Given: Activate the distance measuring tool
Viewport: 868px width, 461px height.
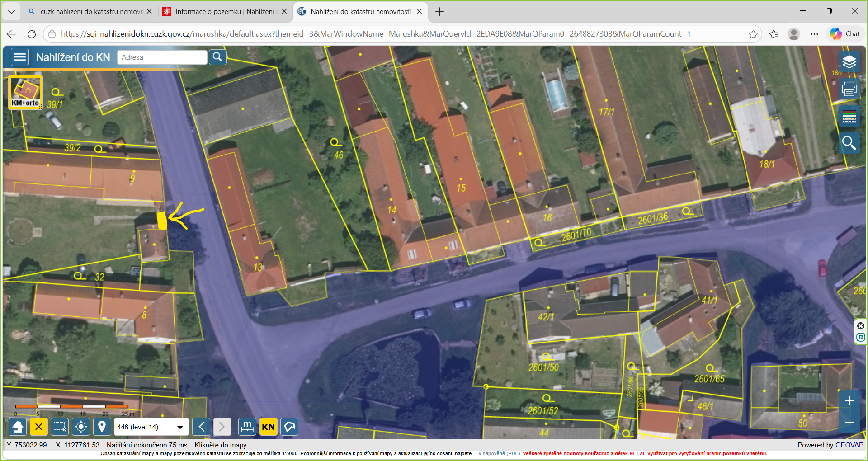Looking at the screenshot, I should coord(247,427).
